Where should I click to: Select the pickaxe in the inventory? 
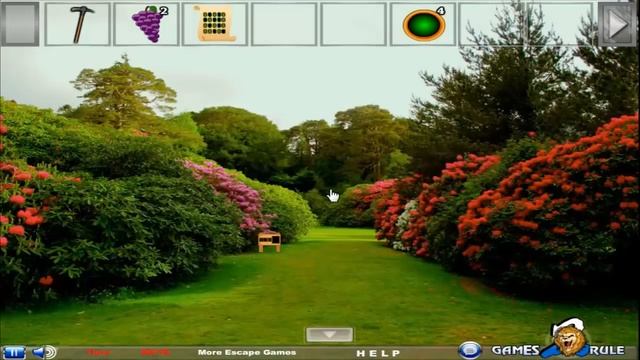pyautogui.click(x=81, y=24)
